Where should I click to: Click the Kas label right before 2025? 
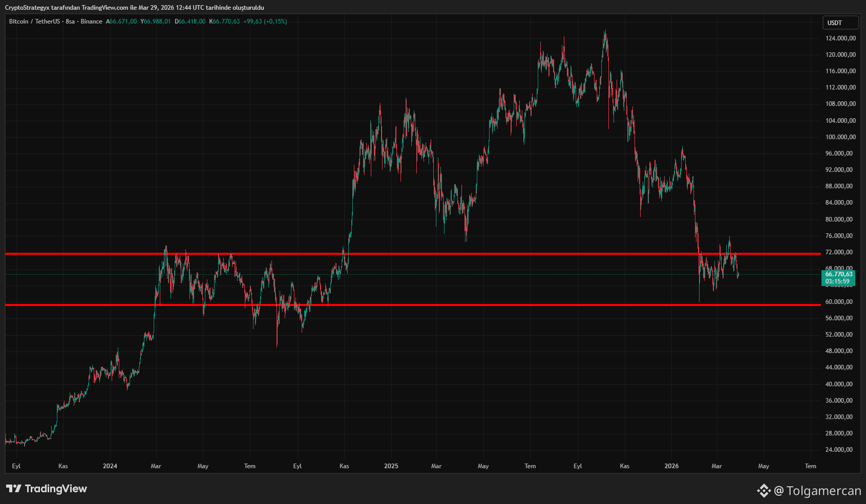tap(344, 466)
